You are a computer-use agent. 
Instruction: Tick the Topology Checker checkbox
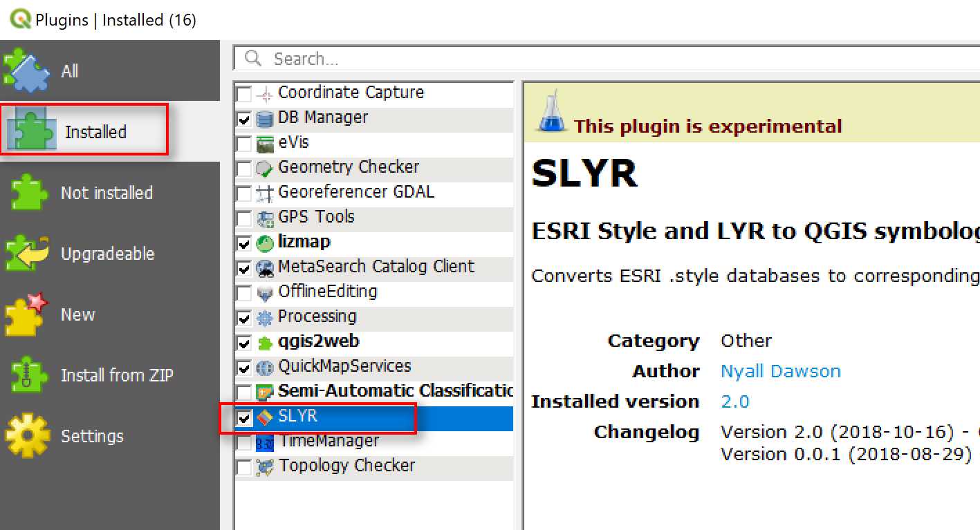click(x=244, y=467)
